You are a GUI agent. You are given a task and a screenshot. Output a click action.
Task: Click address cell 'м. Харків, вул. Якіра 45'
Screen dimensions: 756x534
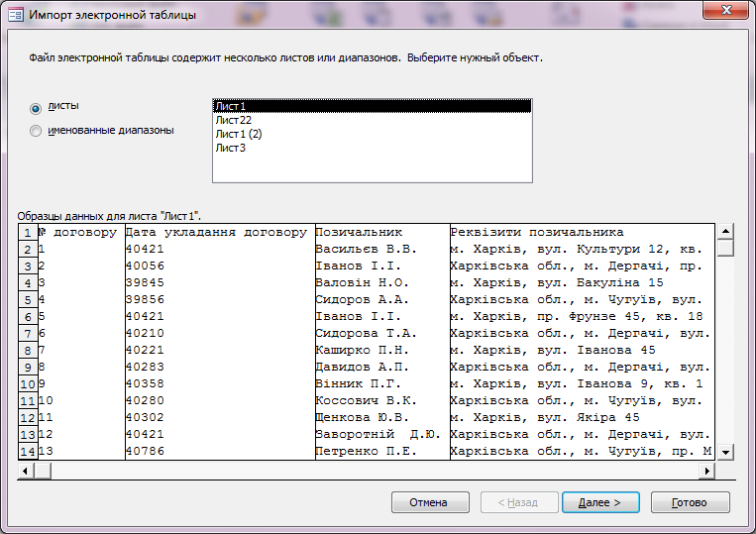pyautogui.click(x=582, y=418)
